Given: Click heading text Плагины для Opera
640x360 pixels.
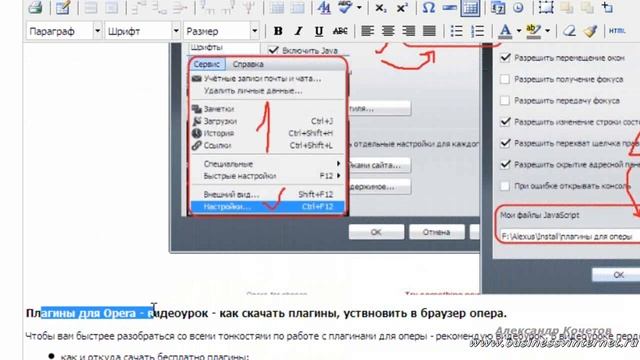Looking at the screenshot, I should pos(81,313).
